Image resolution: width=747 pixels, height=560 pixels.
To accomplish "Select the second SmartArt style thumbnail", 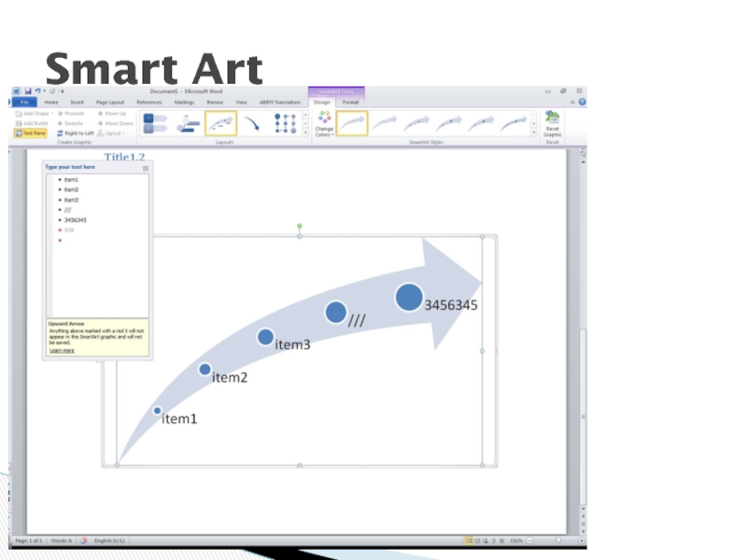I will (384, 123).
